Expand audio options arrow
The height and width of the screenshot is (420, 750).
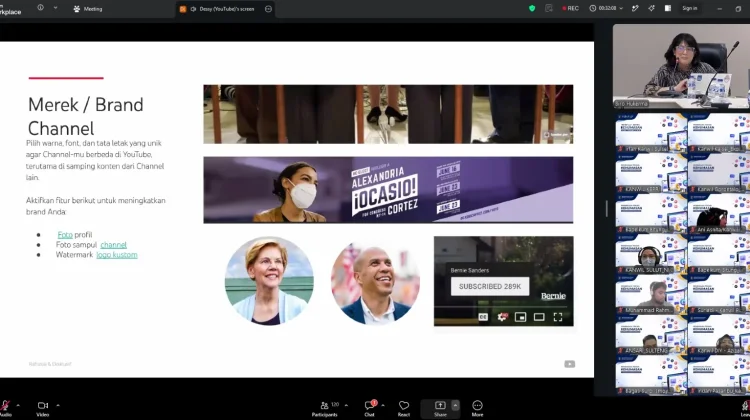click(x=18, y=405)
